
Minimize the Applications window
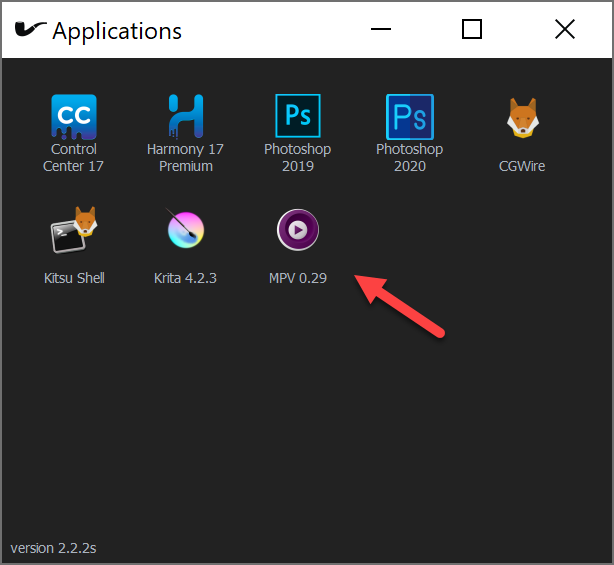click(x=381, y=29)
